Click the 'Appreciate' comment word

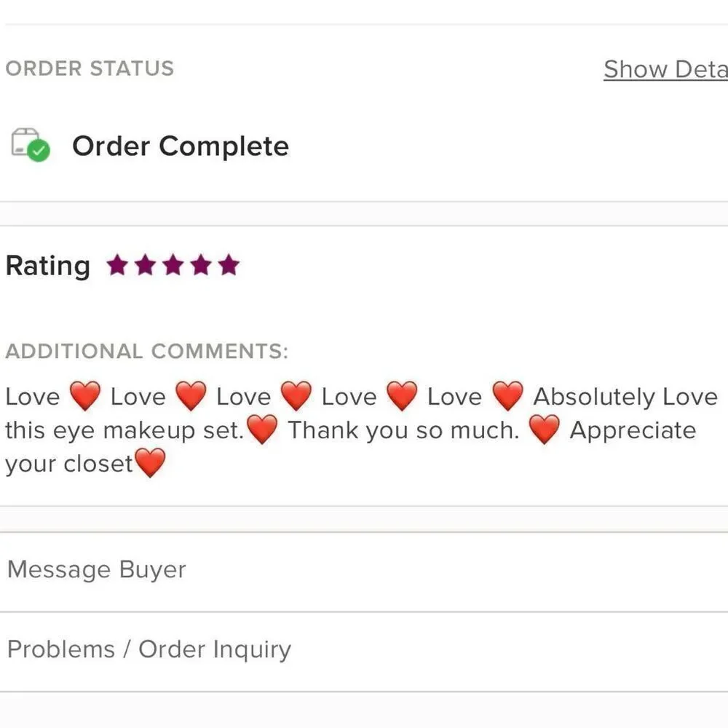tap(633, 431)
